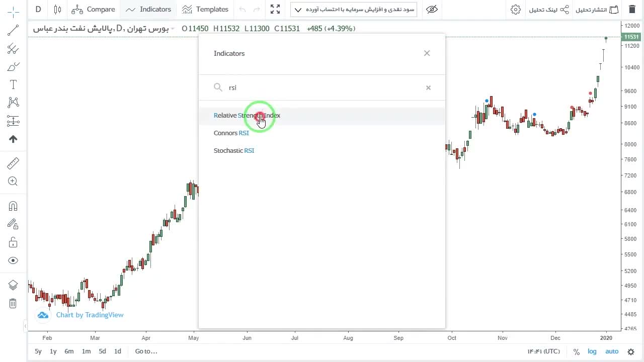Toggle magnet mode

point(13,206)
